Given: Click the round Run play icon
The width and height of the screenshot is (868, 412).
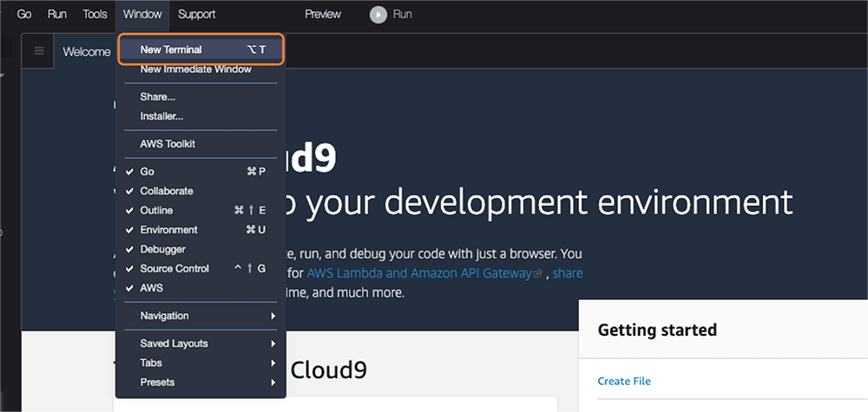Looking at the screenshot, I should pos(378,14).
